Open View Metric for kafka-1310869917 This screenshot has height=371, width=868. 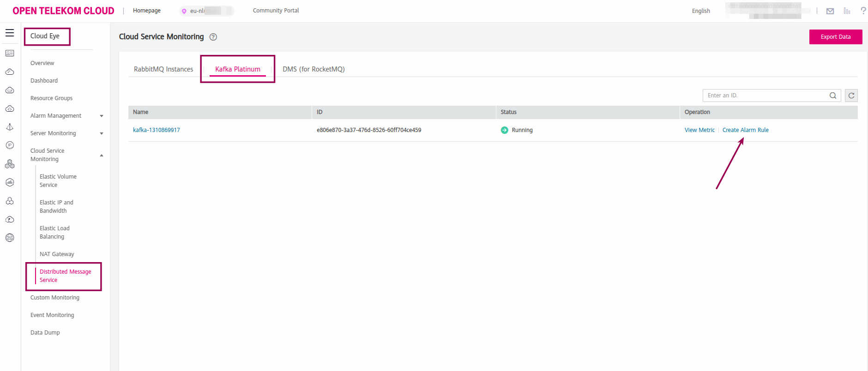[699, 130]
